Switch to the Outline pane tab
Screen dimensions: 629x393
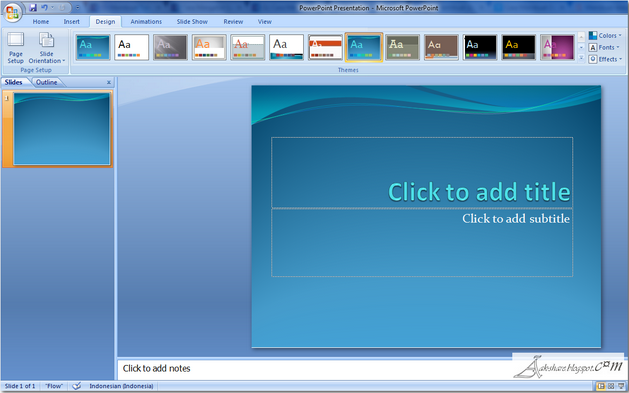click(47, 82)
